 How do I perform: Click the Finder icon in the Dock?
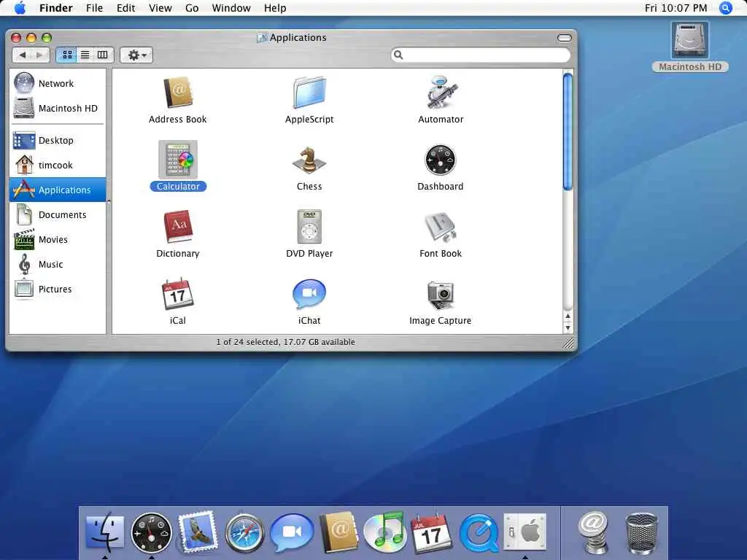[105, 532]
